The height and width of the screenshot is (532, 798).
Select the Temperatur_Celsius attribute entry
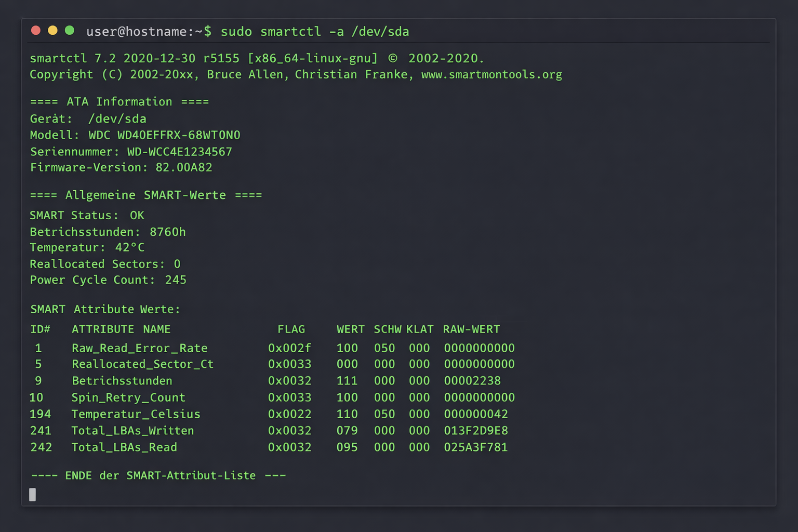tap(136, 414)
